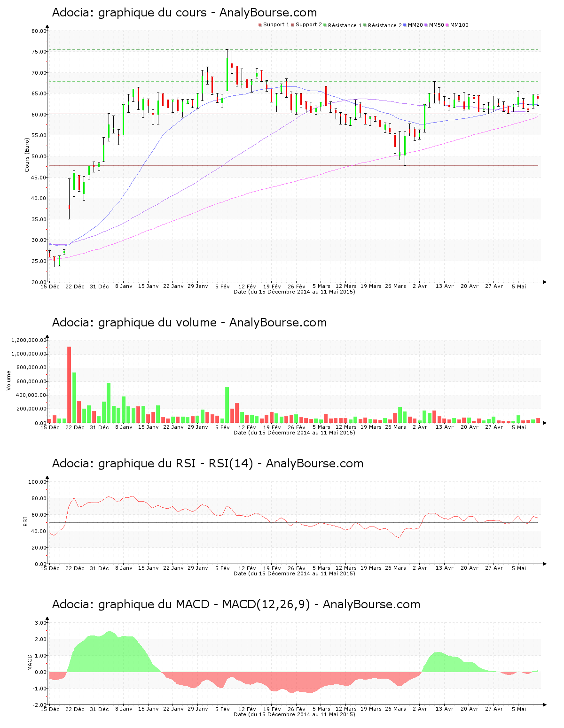Click the MM100 pink legend swatch

pos(447,25)
